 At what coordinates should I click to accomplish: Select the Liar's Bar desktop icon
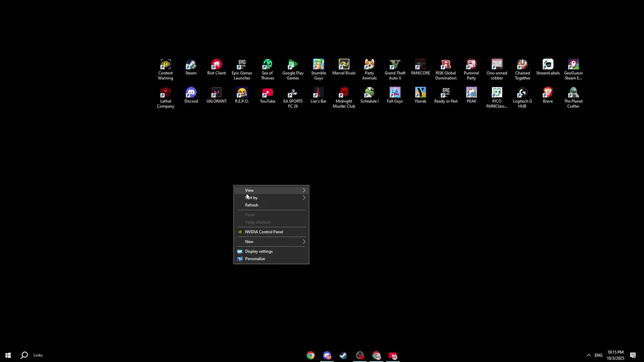point(318,96)
